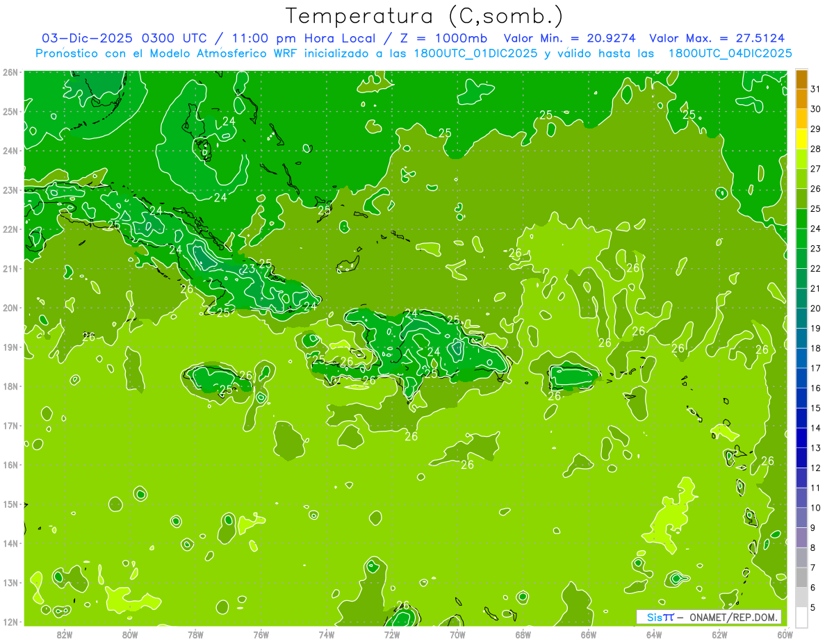Click the 70W longitude axis label
The width and height of the screenshot is (834, 644).
(457, 634)
